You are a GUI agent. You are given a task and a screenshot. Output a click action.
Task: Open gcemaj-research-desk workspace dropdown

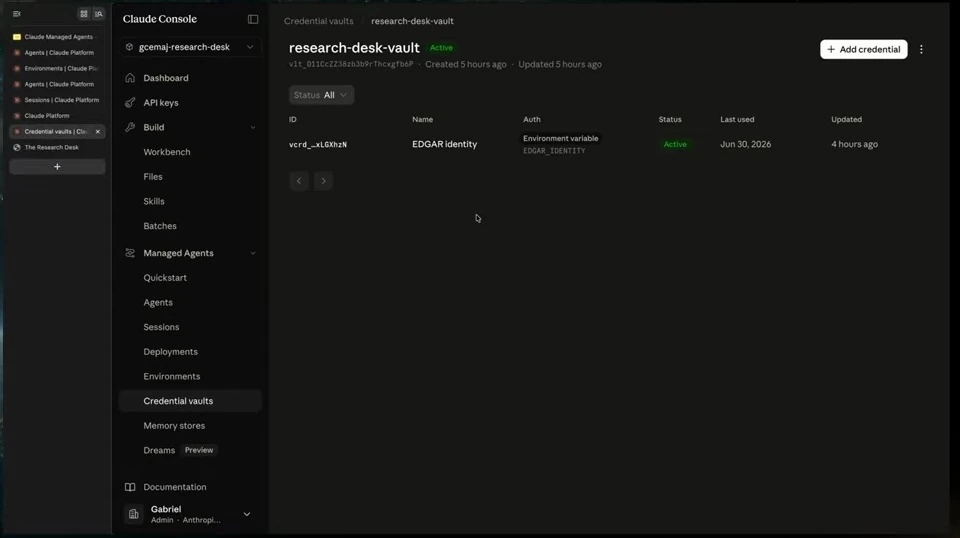(190, 47)
